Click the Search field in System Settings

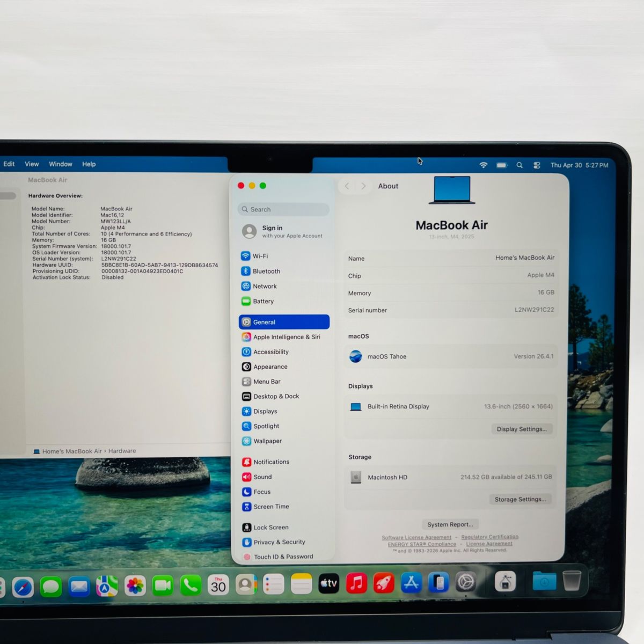point(283,209)
